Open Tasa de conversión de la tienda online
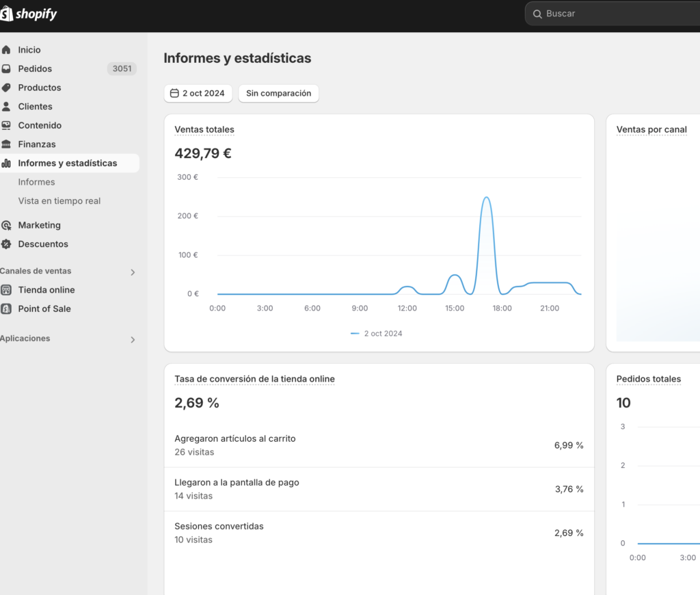Screen dimensions: 700x595 [x=254, y=379]
